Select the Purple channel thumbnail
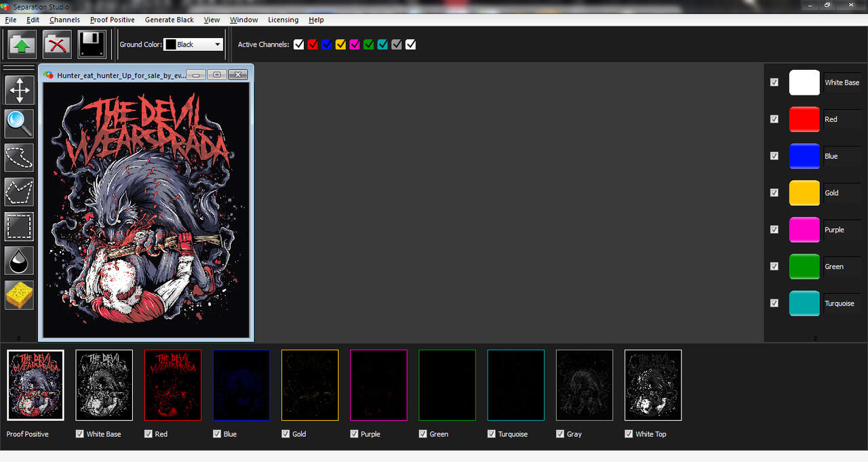Viewport: 868px width, 462px height. pos(378,385)
